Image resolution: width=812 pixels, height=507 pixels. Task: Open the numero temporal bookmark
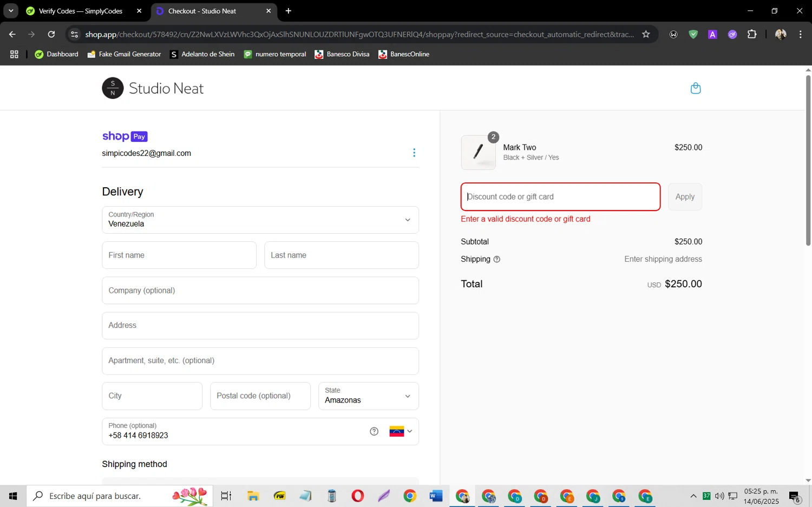[x=275, y=54]
